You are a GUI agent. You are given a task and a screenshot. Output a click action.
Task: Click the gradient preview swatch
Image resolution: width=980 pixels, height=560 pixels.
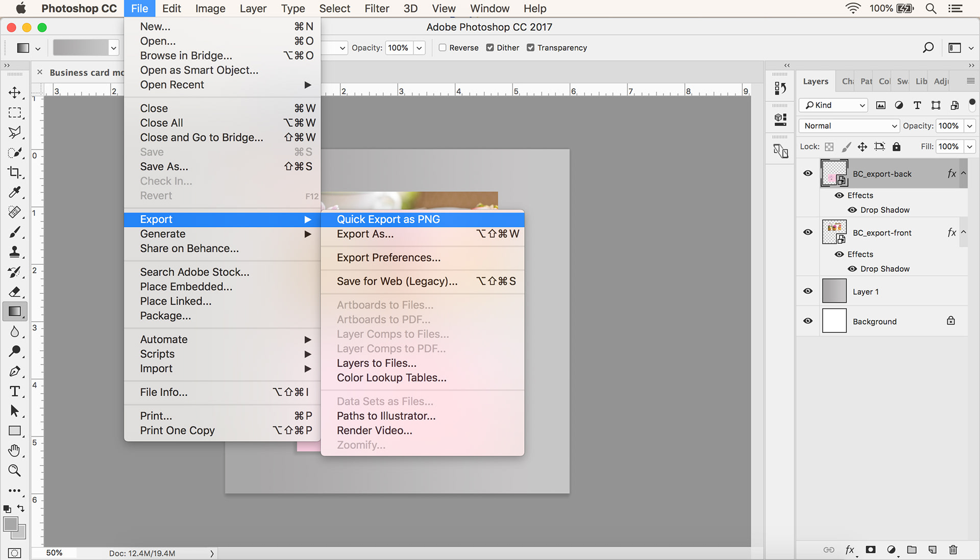(81, 48)
